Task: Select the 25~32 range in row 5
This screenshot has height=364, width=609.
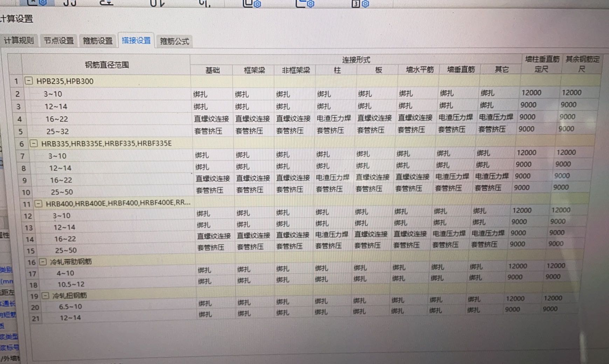Action: pyautogui.click(x=58, y=132)
